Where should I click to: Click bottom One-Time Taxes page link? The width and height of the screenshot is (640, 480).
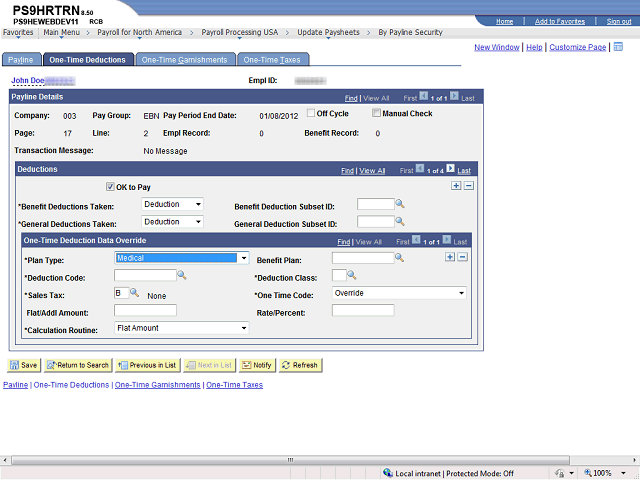234,385
